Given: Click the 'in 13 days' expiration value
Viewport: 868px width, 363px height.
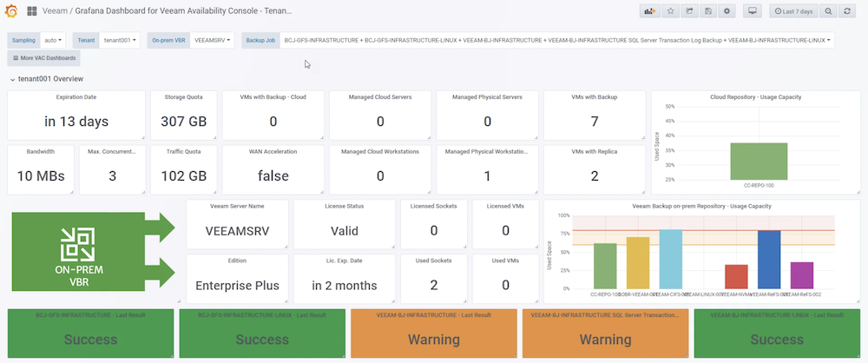Looking at the screenshot, I should [76, 122].
